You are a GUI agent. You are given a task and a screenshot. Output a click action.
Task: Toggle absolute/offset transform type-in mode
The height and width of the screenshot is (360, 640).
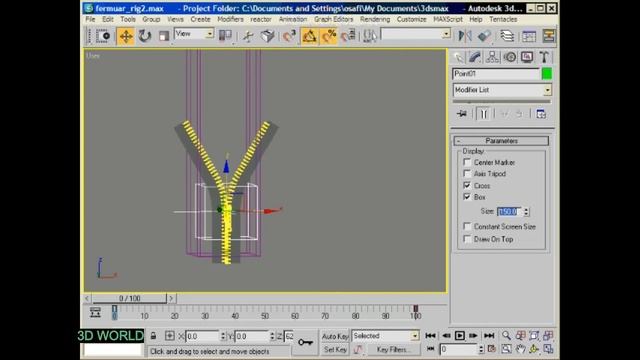[169, 336]
